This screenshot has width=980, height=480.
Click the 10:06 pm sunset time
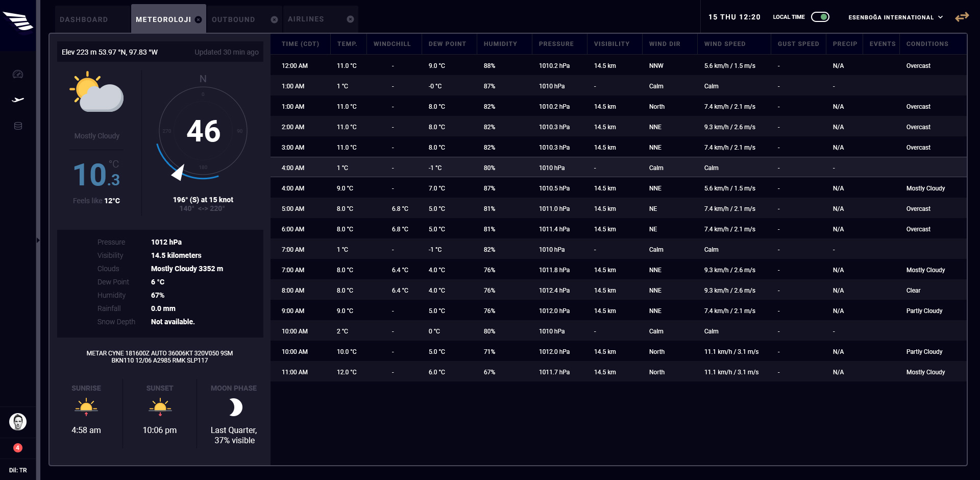[x=160, y=430]
